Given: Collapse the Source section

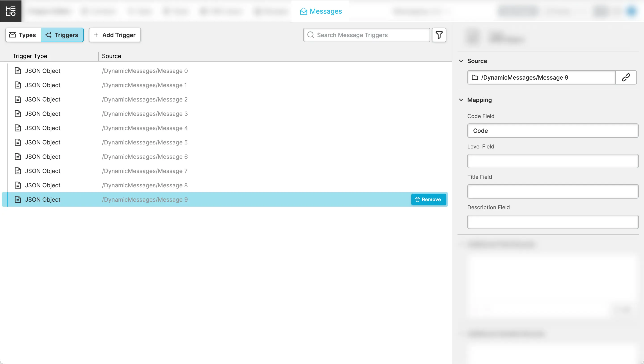Looking at the screenshot, I should 461,61.
